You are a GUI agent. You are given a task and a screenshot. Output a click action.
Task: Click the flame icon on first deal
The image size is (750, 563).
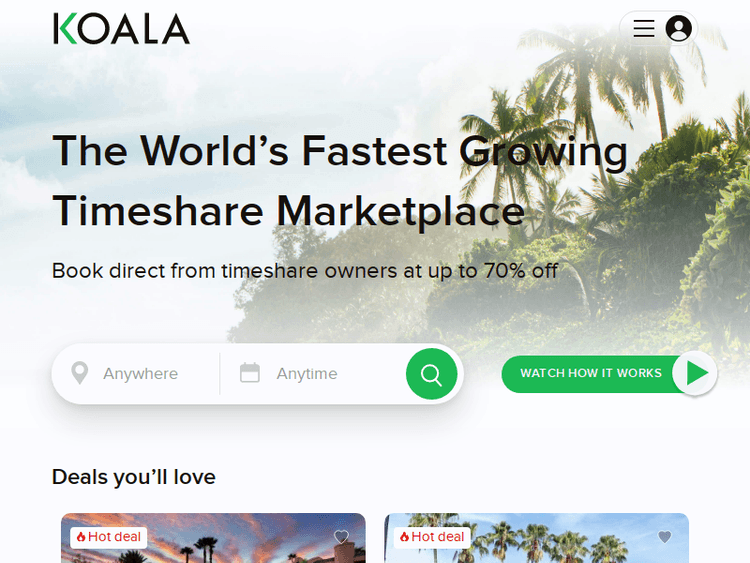pos(81,537)
